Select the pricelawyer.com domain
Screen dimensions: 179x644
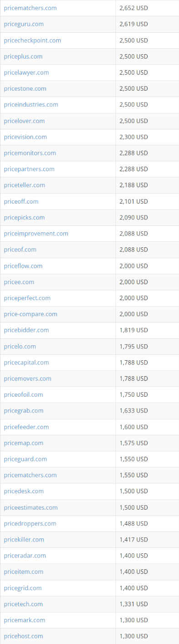pos(26,72)
